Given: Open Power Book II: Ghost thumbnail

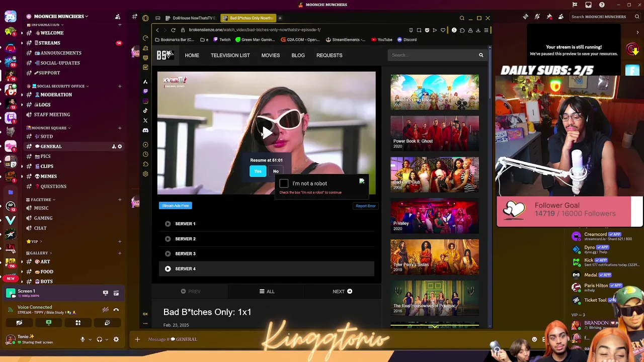Looking at the screenshot, I should pos(435,133).
